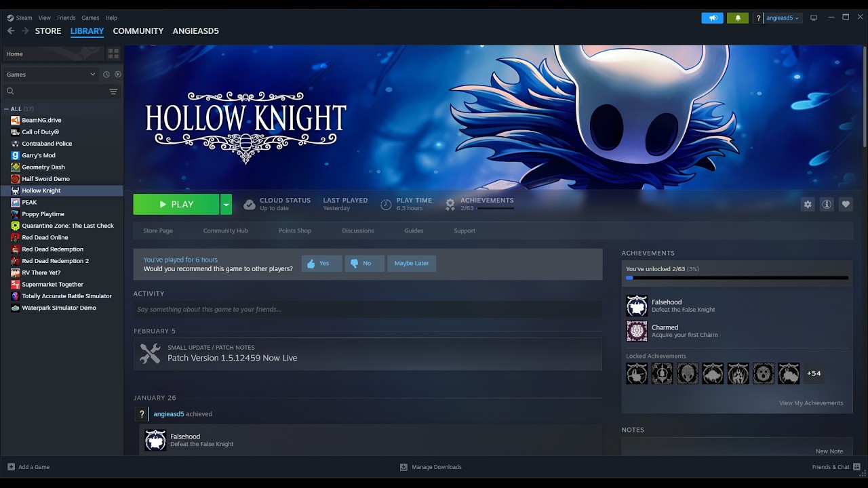Image resolution: width=868 pixels, height=488 pixels.
Task: Add Hollow Knight to favorites heart
Action: pos(846,204)
